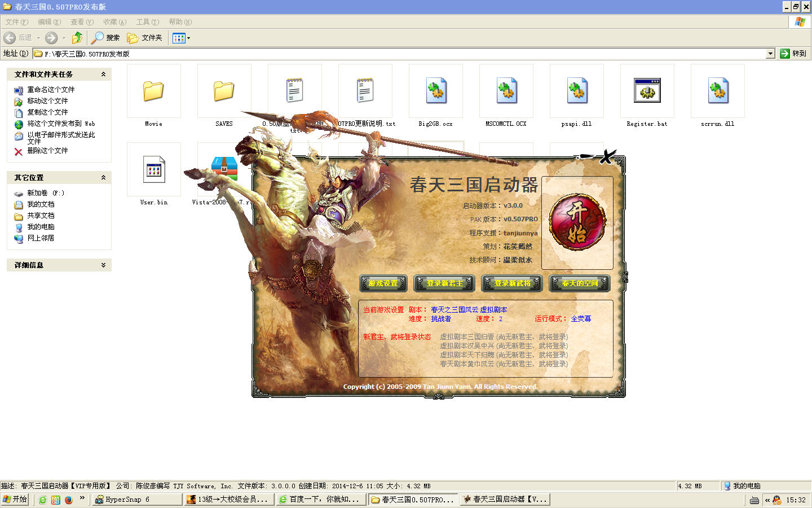Click the 登录新君主 button
812x508 pixels.
coord(444,283)
